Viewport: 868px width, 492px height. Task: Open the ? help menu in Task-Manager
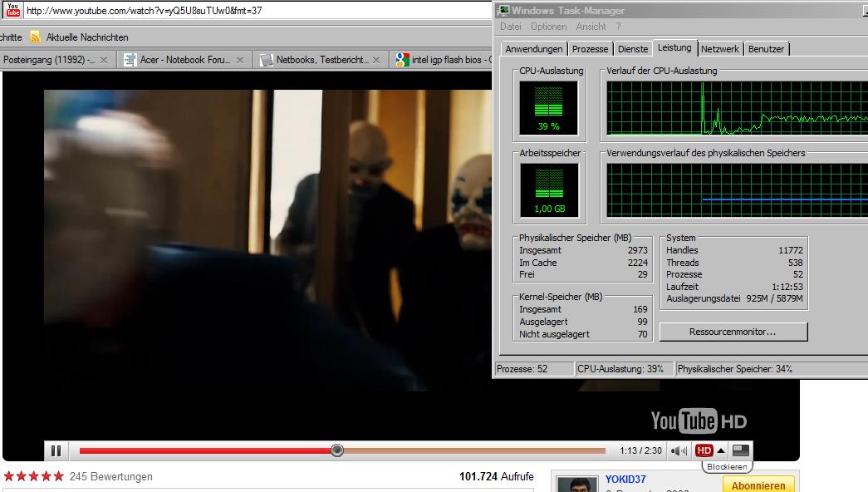point(618,27)
